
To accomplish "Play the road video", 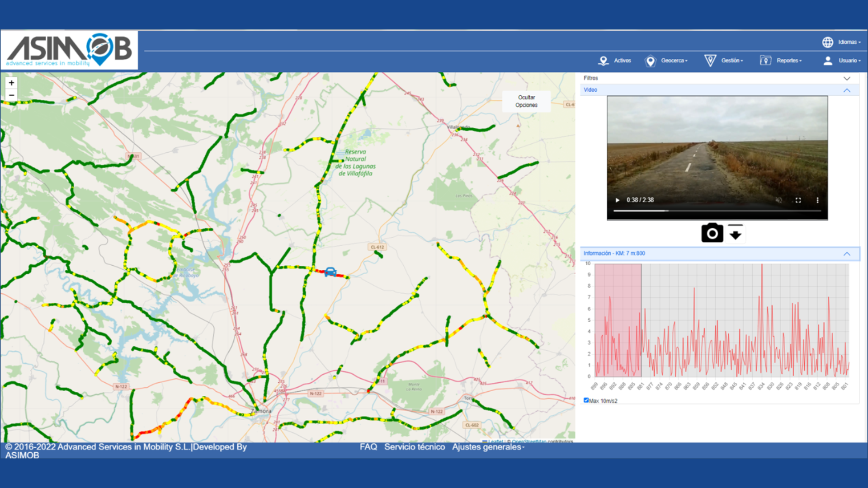I will (618, 200).
